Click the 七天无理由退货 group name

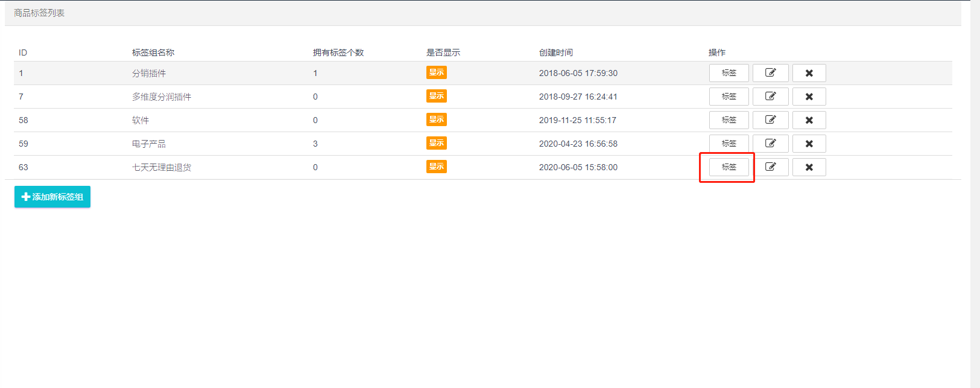point(162,167)
